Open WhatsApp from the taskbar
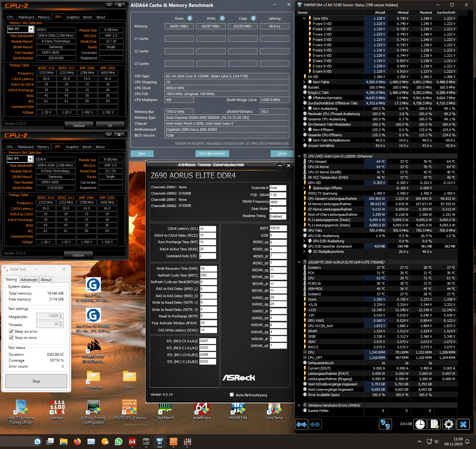The image size is (476, 449). 119,442
